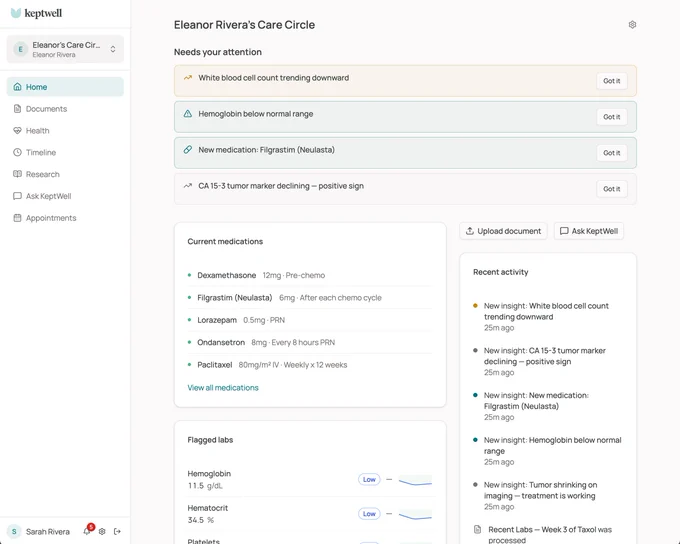
Task: Click the log out icon
Action: click(x=117, y=531)
